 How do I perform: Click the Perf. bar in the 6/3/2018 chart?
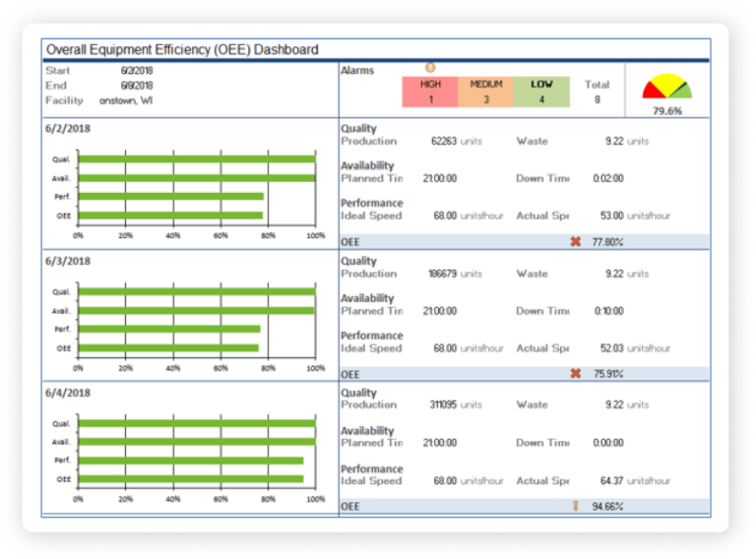(169, 329)
